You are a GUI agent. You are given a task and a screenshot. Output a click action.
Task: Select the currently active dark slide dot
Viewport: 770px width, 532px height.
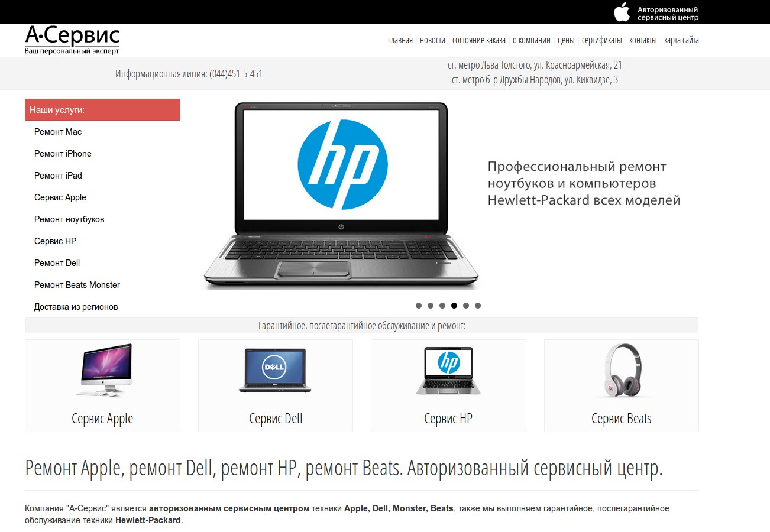454,306
